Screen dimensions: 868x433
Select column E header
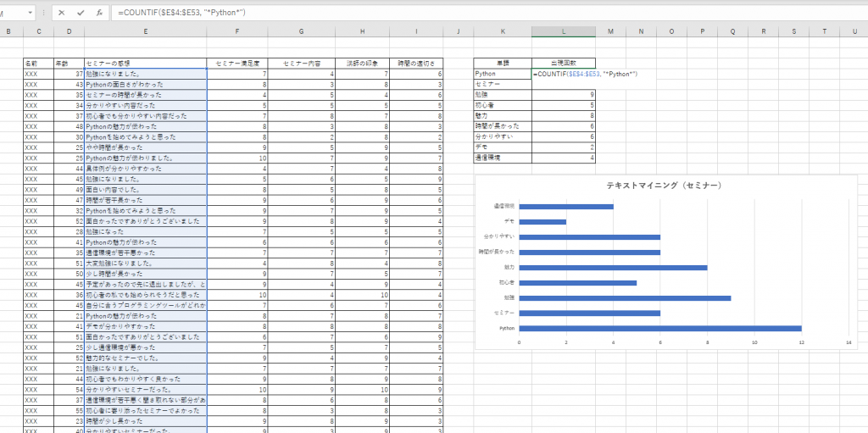tap(146, 31)
